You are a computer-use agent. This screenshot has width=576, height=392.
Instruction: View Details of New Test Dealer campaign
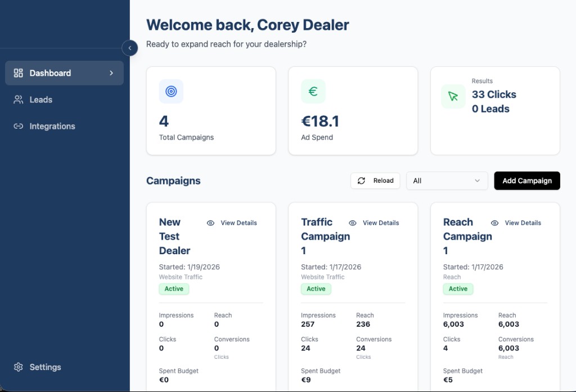point(232,223)
